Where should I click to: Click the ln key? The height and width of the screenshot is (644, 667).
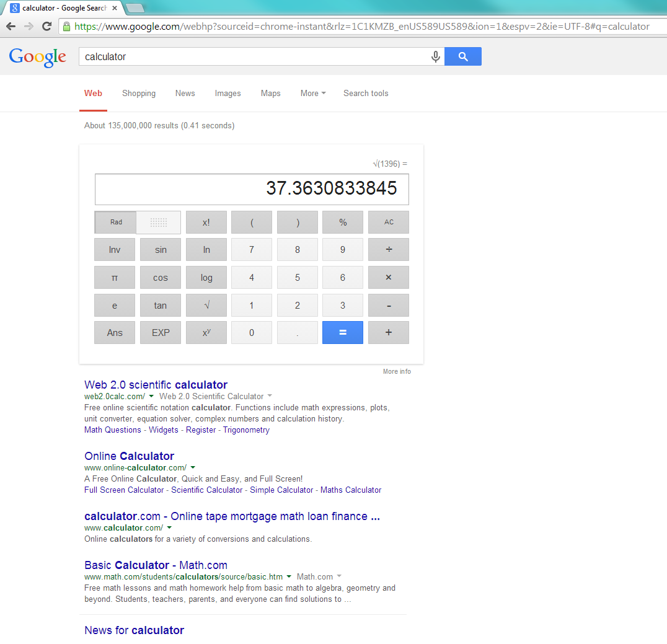[206, 250]
